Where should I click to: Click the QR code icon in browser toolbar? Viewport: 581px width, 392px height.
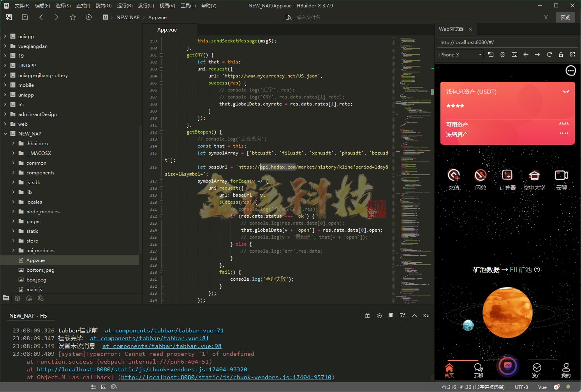click(572, 55)
